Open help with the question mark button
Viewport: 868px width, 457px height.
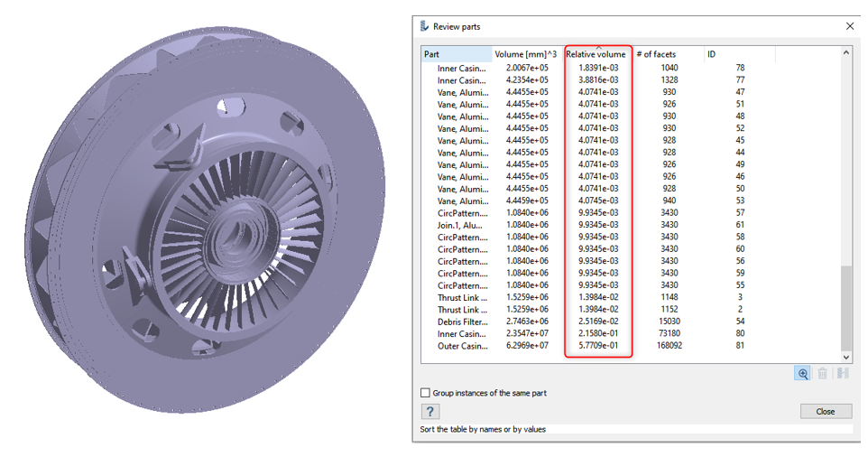point(430,412)
